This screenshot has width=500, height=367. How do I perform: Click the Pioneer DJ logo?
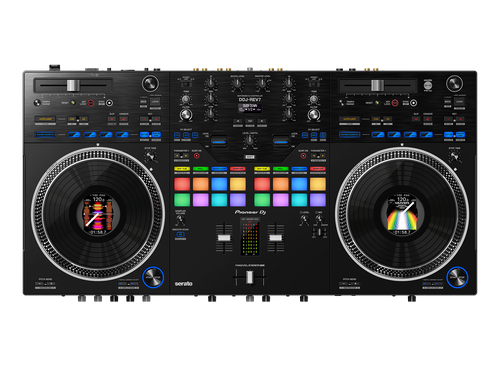click(250, 212)
